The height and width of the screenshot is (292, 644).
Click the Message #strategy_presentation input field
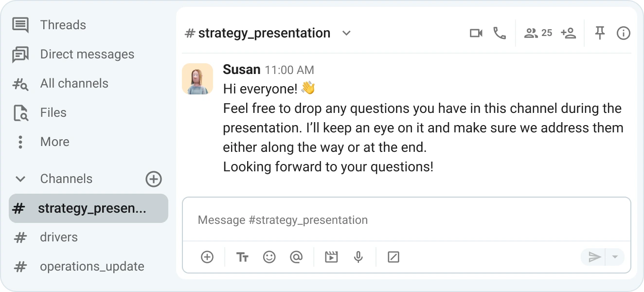(x=407, y=220)
